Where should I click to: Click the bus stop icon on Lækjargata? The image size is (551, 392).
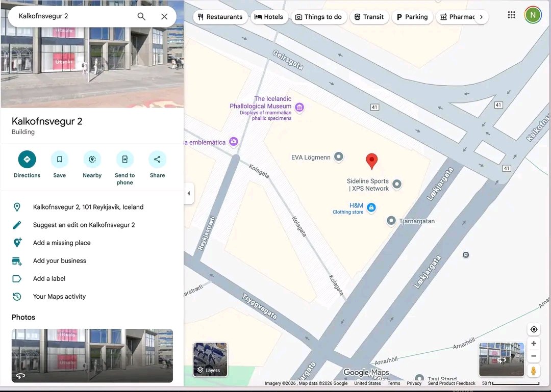coord(466,255)
